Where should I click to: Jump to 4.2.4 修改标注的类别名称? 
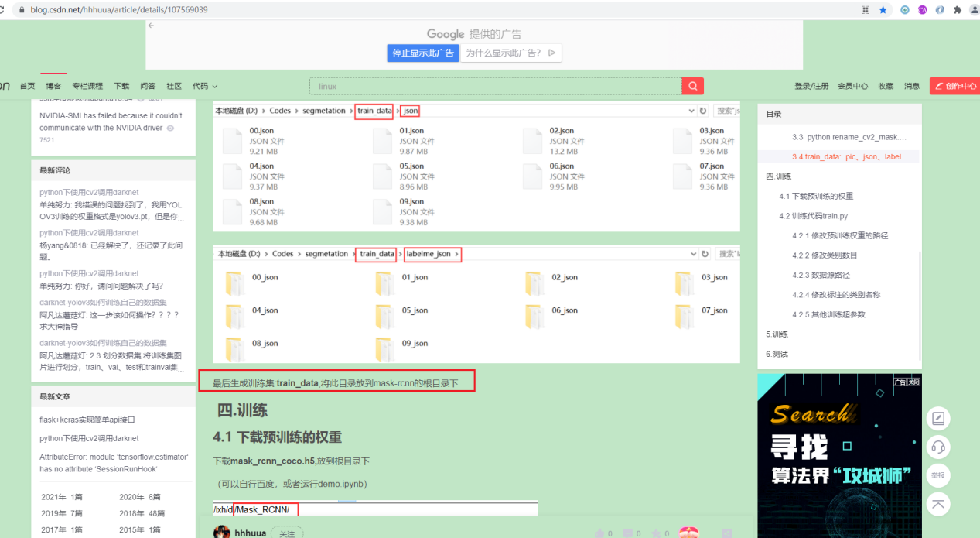point(836,294)
